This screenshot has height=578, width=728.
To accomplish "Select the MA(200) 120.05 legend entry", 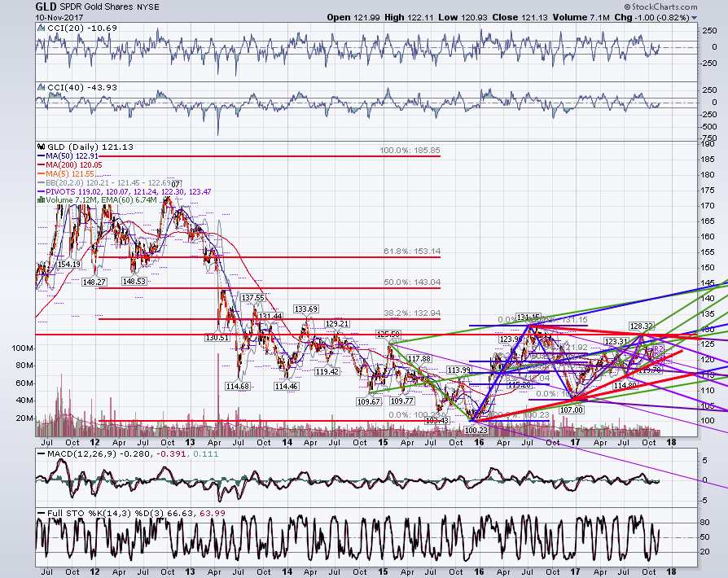I will point(70,164).
